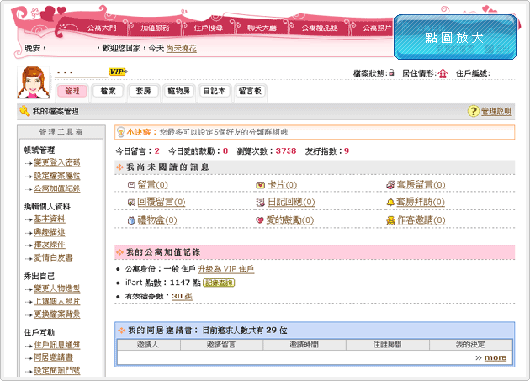
Task: Click the key icon beside 我的檔案管理
Action: coord(24,111)
